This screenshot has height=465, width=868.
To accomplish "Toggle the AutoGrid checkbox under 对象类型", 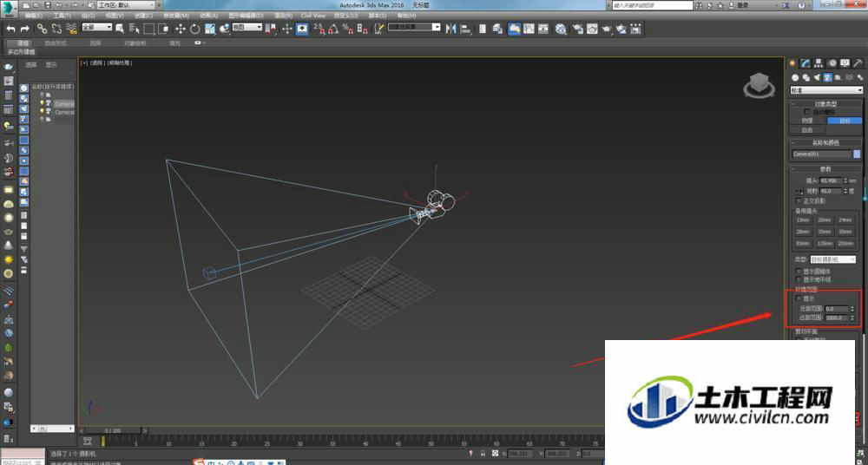I will point(807,112).
